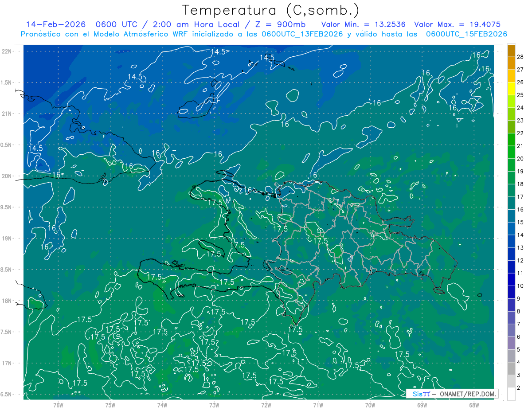Viewport: 532px width, 411px height.
Task: Click the "19N" latitude label
Action: [7, 238]
